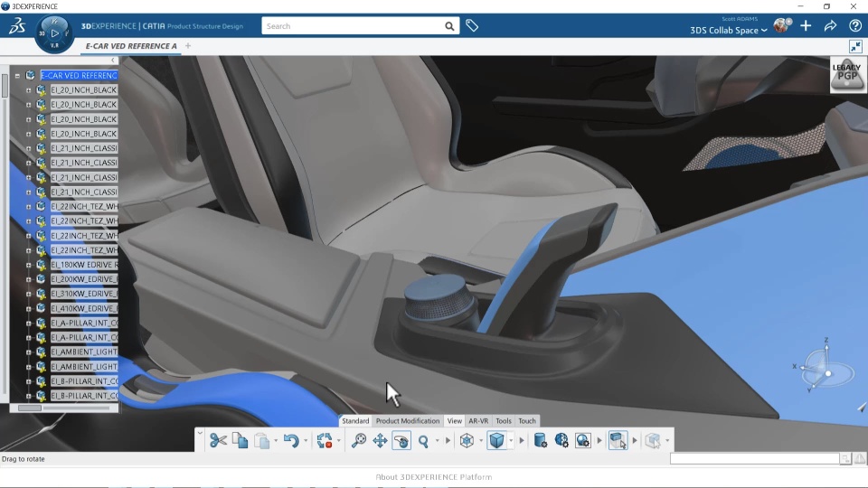Click the compass west 3D quadrant
Screen dimensions: 868x488
click(42, 33)
